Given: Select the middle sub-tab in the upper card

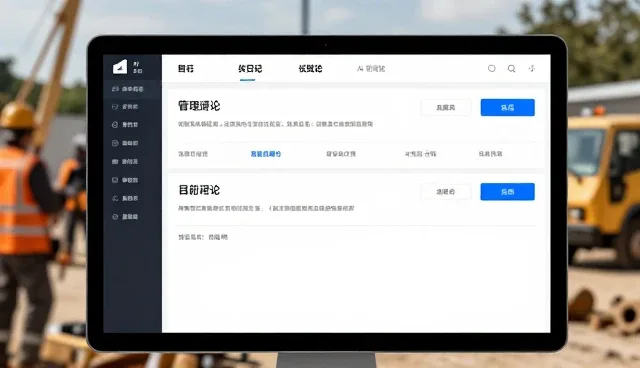Looking at the screenshot, I should [x=341, y=154].
